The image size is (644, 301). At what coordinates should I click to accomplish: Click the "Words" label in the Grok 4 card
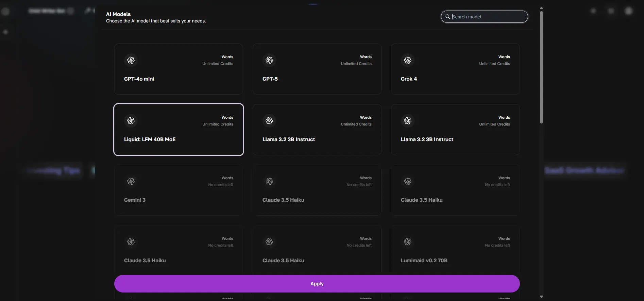tap(504, 57)
